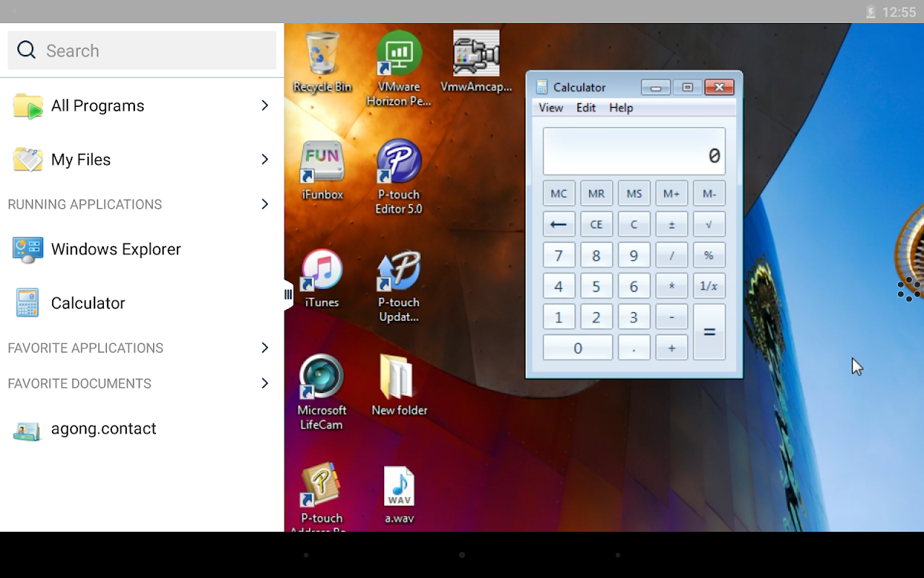Select the VMware Horizon desktop shortcut

coord(398,69)
